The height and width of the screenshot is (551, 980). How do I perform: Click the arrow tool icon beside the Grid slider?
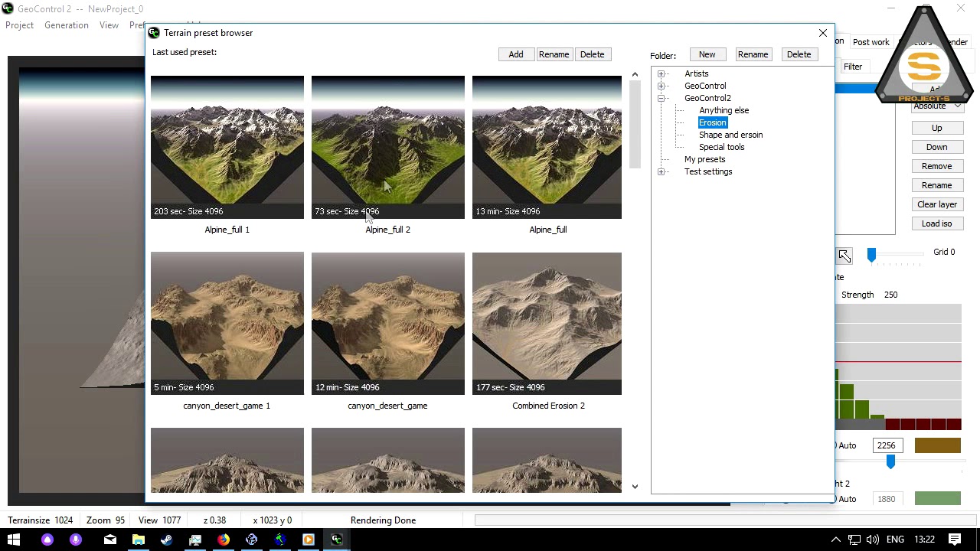pos(844,256)
